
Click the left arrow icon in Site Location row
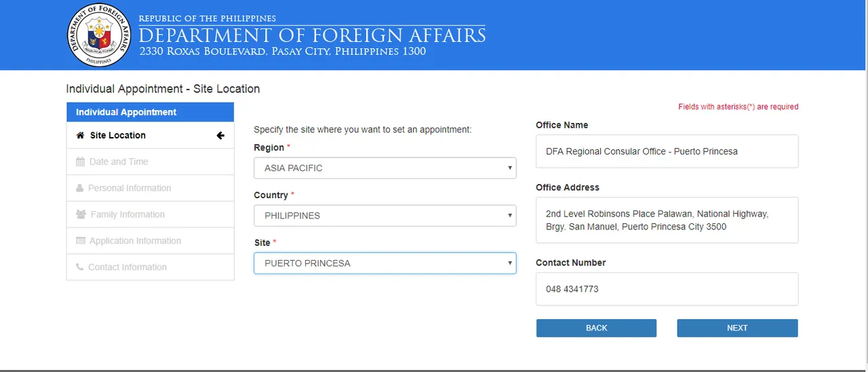point(220,135)
